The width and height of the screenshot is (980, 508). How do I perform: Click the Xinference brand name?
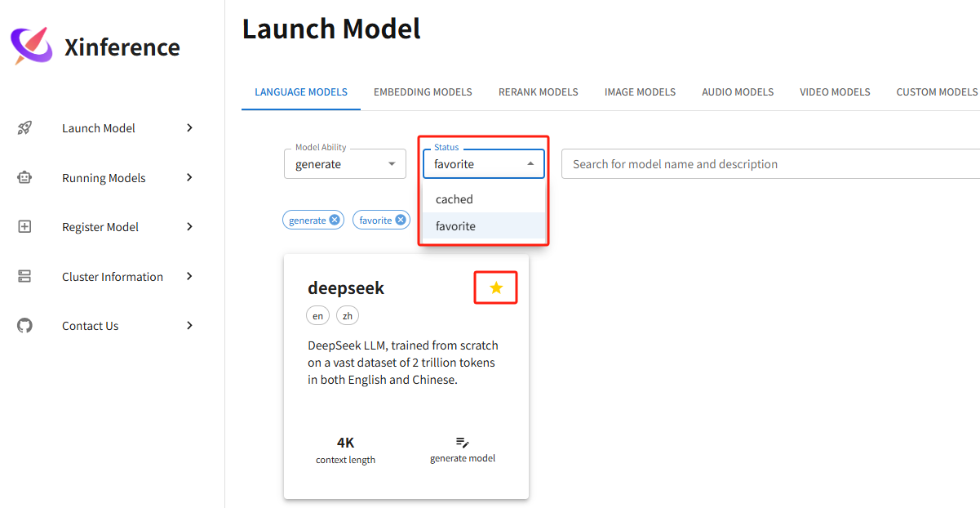(122, 47)
